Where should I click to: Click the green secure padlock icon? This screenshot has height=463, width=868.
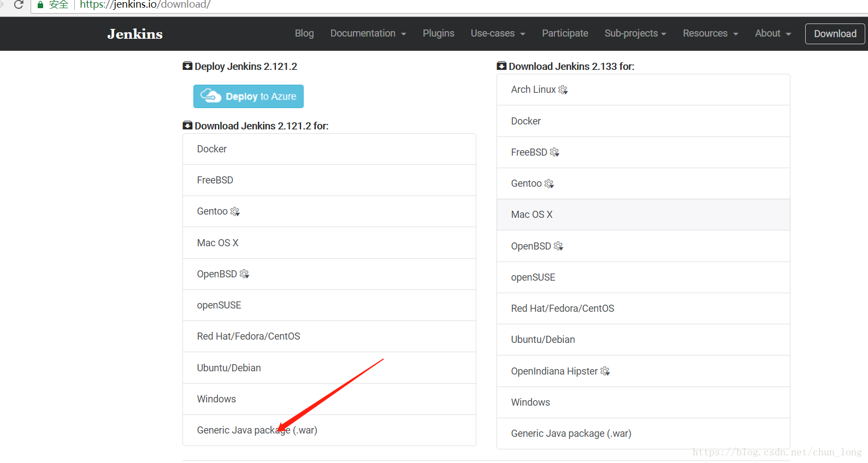[40, 4]
